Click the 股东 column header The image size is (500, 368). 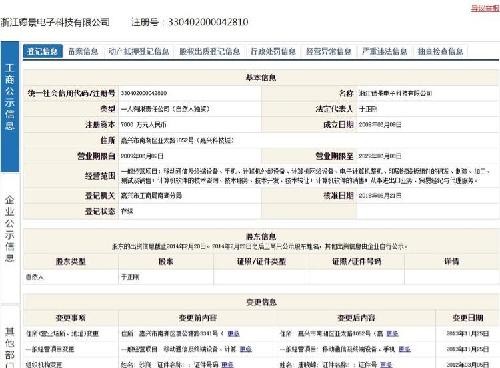(166, 261)
